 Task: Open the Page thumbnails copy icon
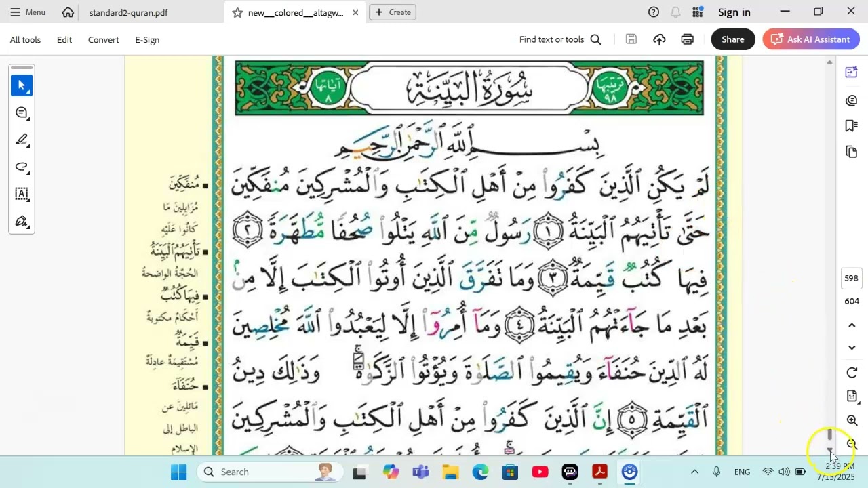[x=852, y=152]
